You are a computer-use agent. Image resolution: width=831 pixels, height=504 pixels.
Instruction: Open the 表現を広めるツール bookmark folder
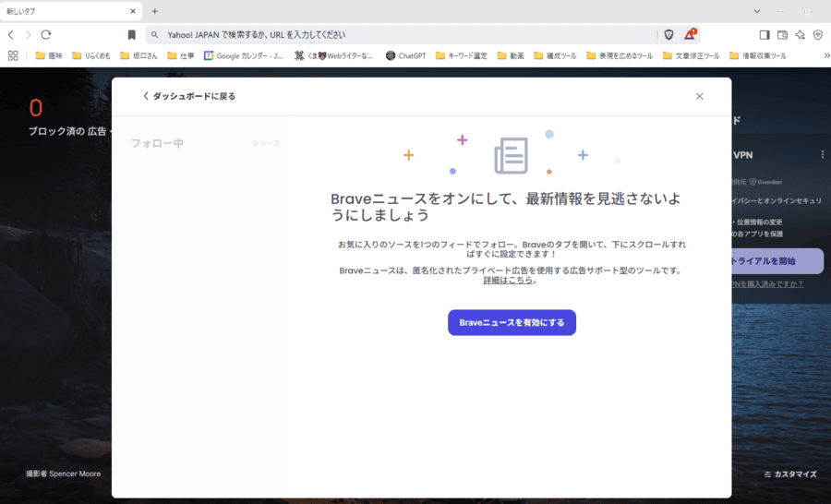click(x=620, y=55)
